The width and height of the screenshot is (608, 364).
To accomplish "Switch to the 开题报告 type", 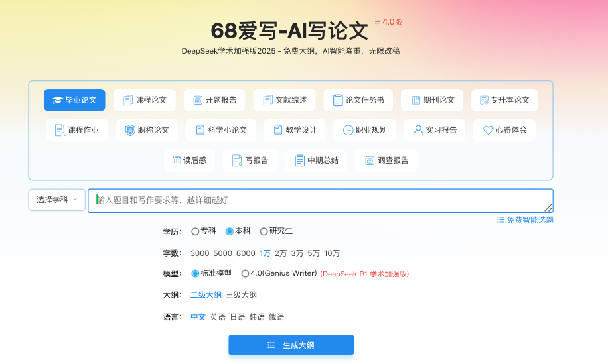I will coord(214,100).
